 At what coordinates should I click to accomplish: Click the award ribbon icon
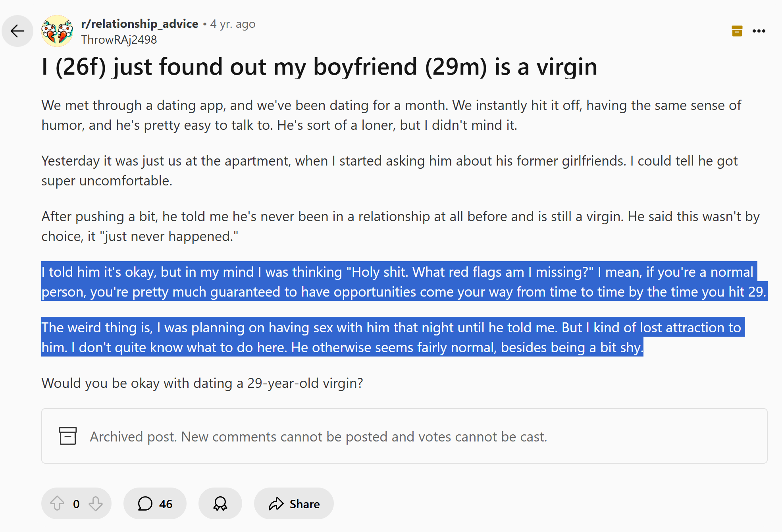click(x=220, y=503)
